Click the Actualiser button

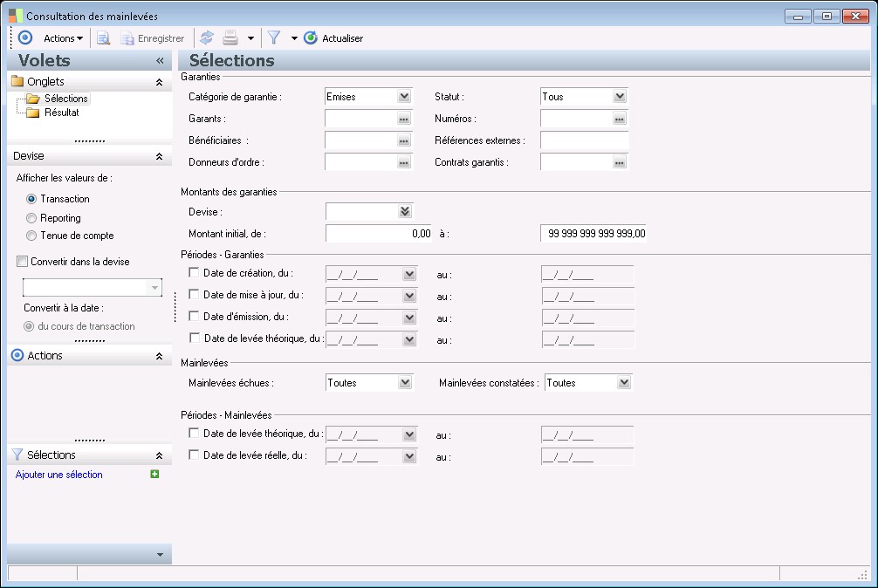pos(333,38)
